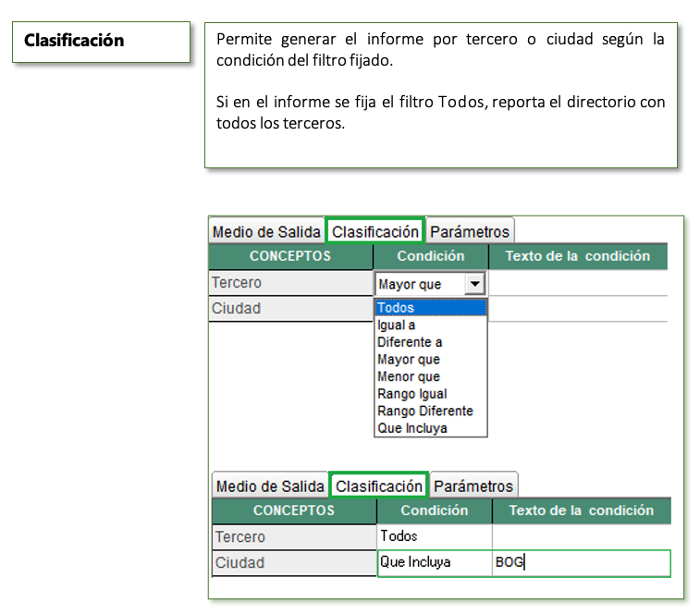
Task: Select 'Mayor que' option in the list
Action: click(431, 360)
